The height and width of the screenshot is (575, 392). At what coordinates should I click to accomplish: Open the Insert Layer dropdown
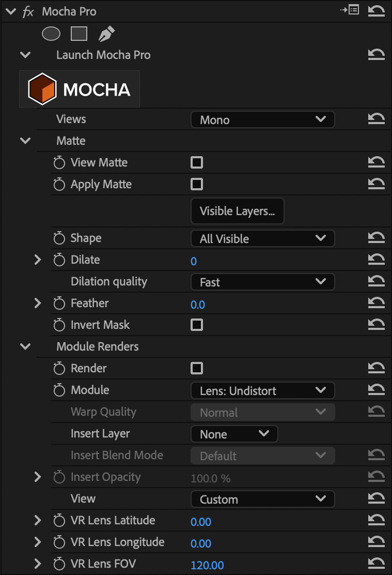234,434
